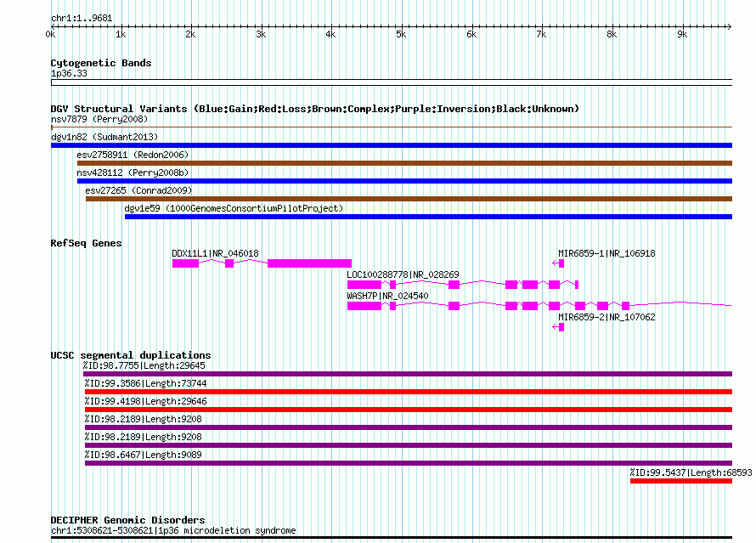Click the chr1:1..9681 region label
This screenshot has height=543, width=756.
point(82,19)
